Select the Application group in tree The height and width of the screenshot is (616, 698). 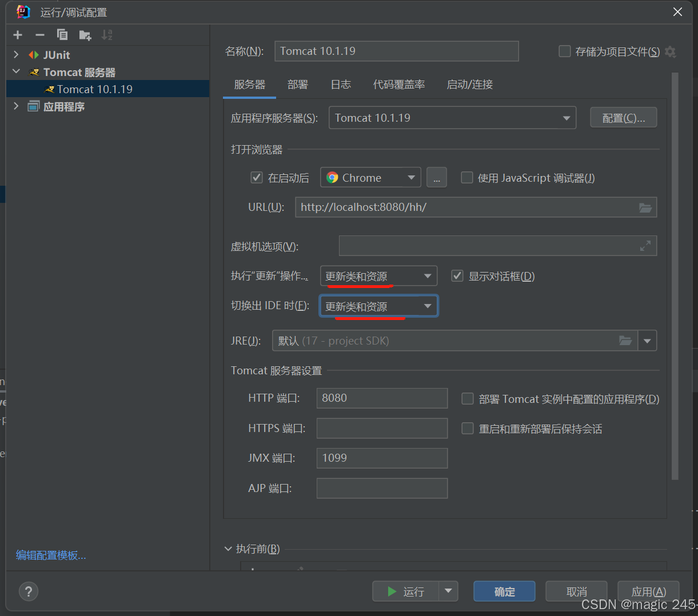[64, 106]
